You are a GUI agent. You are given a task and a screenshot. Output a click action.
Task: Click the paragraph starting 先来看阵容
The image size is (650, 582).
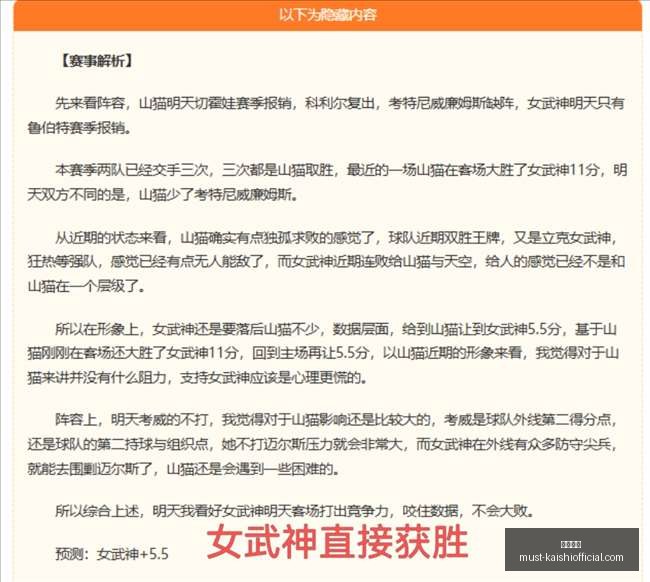pos(326,115)
